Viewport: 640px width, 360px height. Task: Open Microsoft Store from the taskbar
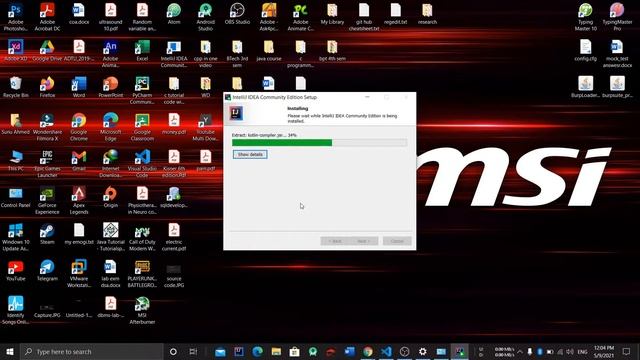pos(294,351)
